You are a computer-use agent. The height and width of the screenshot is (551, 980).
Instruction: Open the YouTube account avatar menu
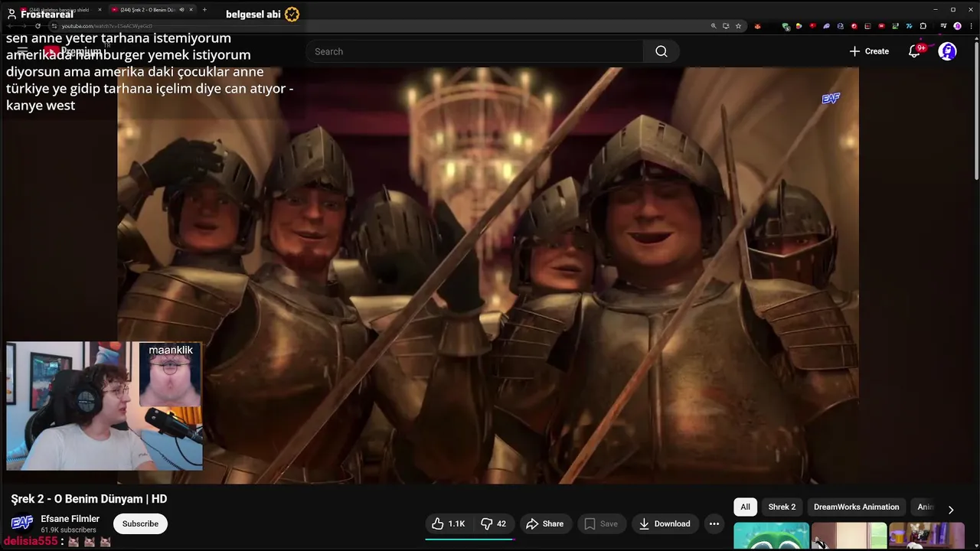[x=948, y=51]
